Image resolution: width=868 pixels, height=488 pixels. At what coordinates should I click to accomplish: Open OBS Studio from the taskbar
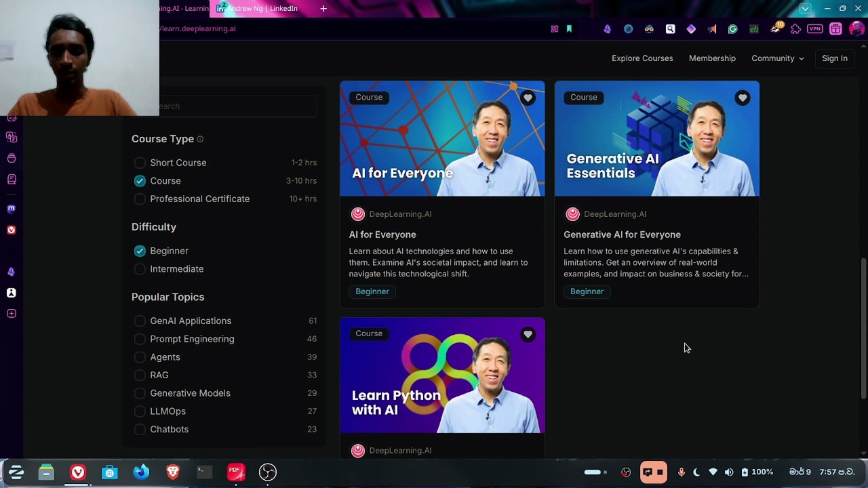click(x=268, y=472)
